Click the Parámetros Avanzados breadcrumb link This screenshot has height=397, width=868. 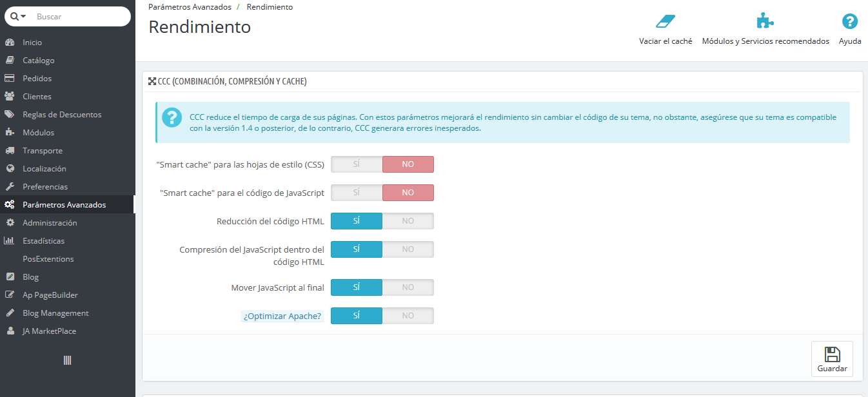click(190, 7)
